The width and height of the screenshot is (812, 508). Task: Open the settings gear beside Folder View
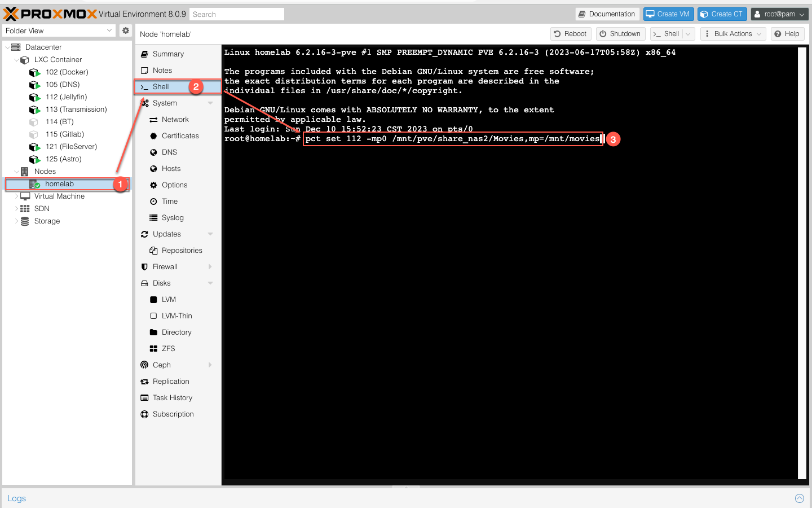point(126,30)
